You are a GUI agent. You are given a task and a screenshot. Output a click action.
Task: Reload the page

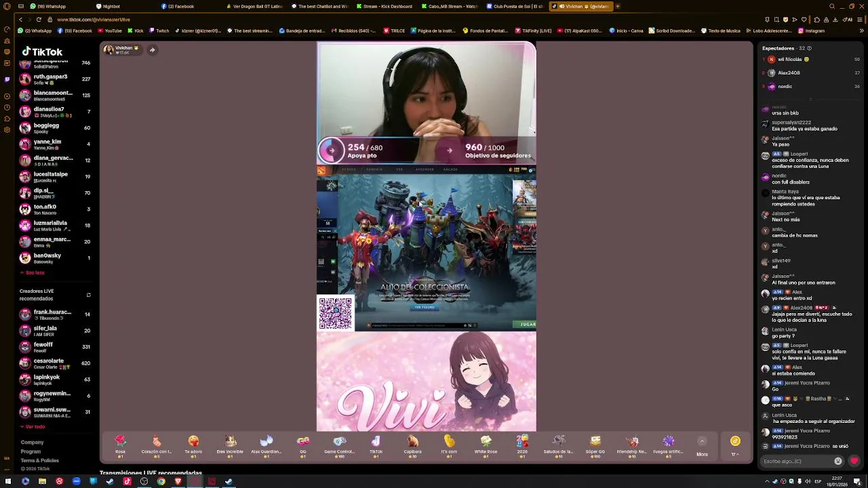[39, 20]
